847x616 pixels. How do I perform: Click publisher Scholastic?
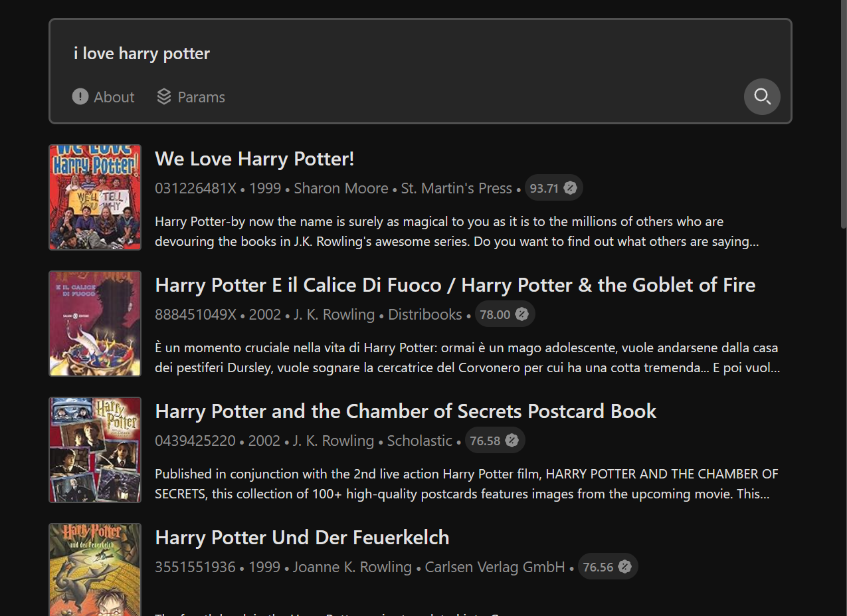(420, 441)
